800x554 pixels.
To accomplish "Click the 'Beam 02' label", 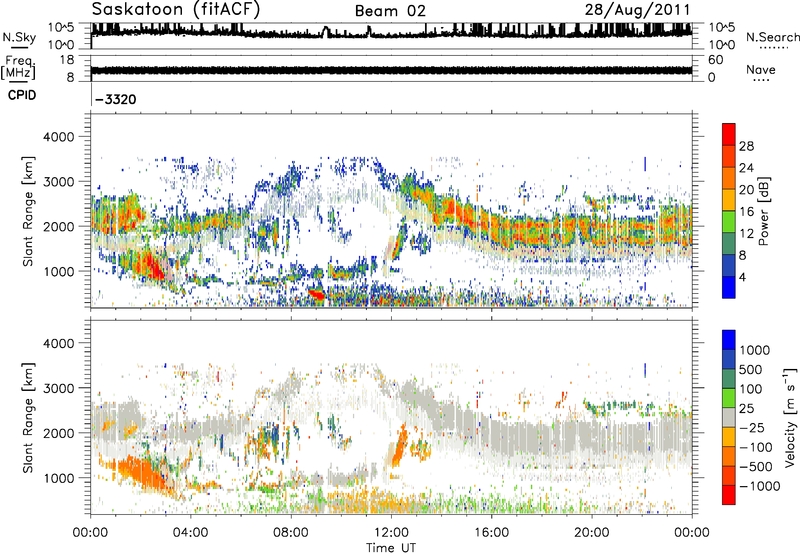I will coord(390,11).
